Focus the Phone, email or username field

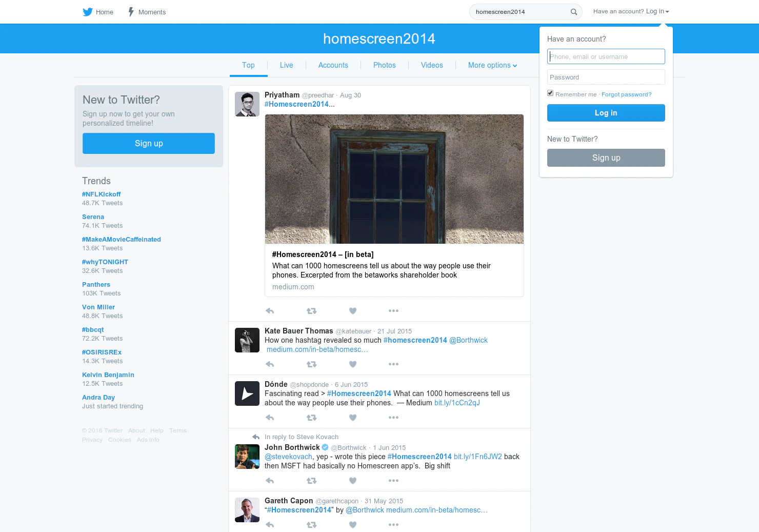tap(606, 56)
